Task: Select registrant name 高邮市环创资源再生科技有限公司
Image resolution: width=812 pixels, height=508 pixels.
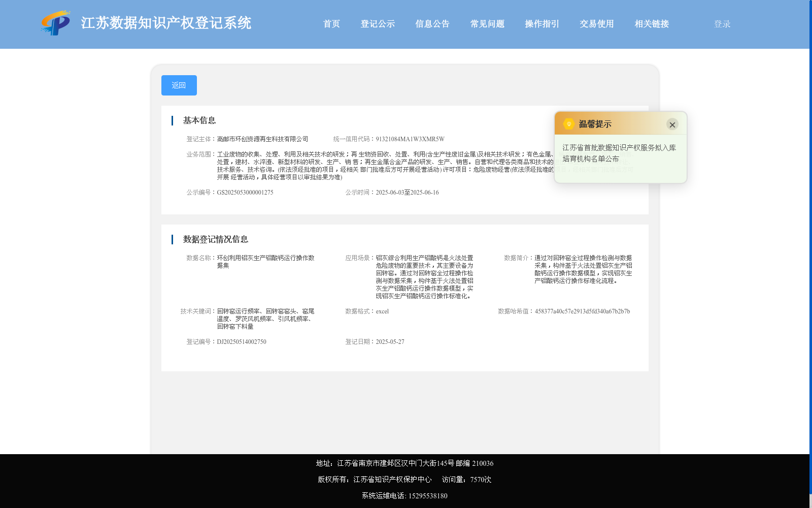Action: pos(262,139)
